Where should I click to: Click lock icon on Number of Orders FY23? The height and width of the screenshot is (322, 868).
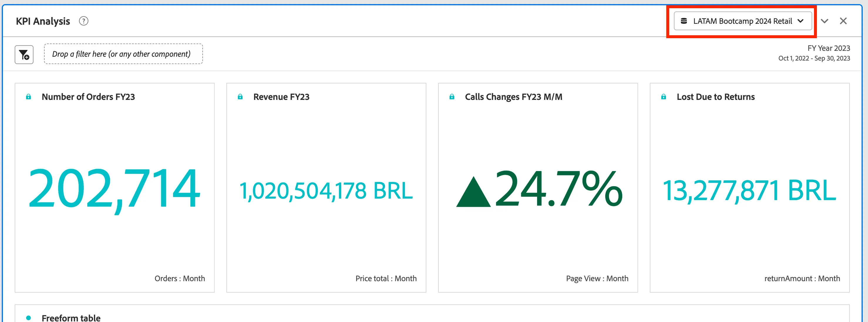coord(29,97)
